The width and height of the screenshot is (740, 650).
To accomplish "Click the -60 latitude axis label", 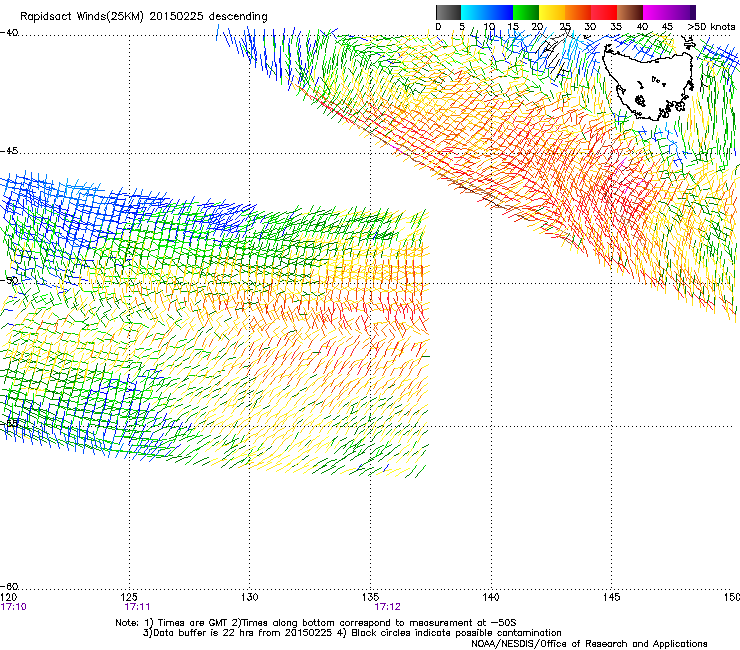I will (x=9, y=586).
